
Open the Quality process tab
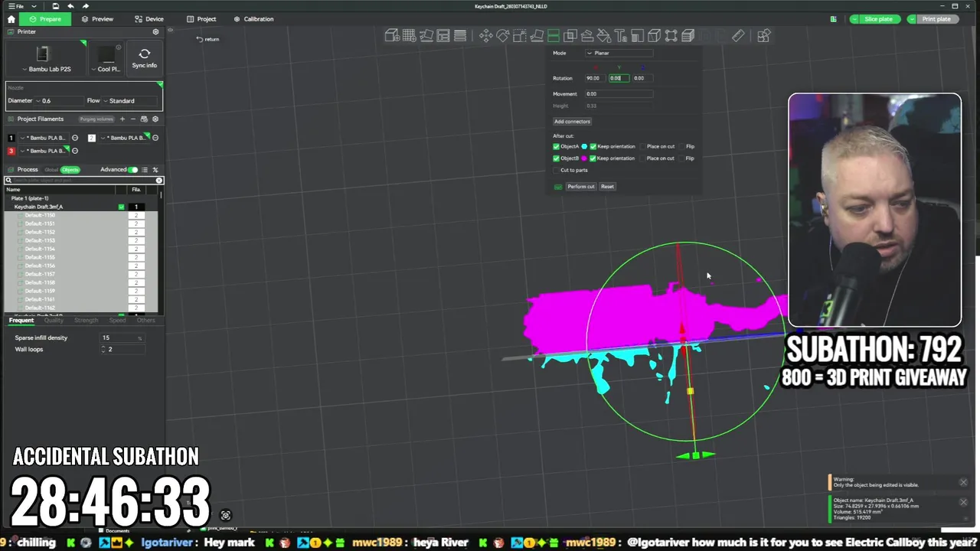click(x=54, y=320)
